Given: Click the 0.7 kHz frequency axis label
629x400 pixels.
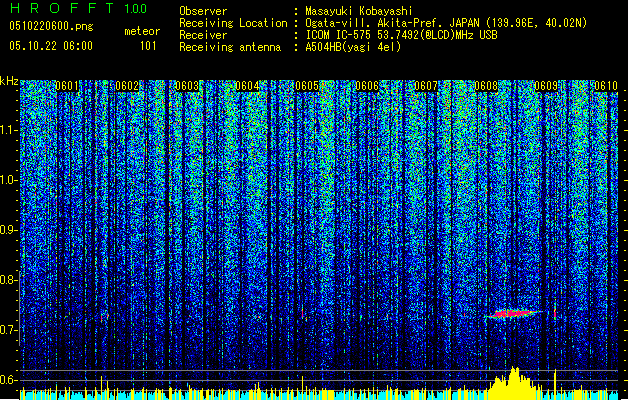Looking at the screenshot, I should (x=9, y=330).
